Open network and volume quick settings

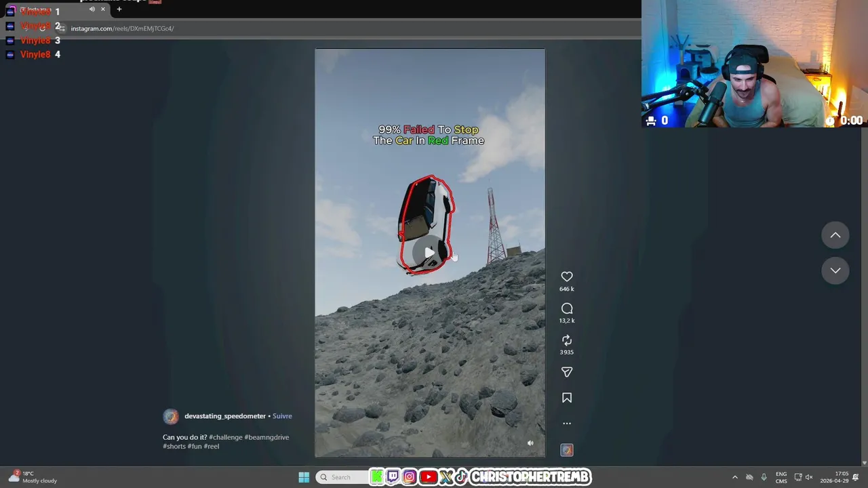click(804, 477)
